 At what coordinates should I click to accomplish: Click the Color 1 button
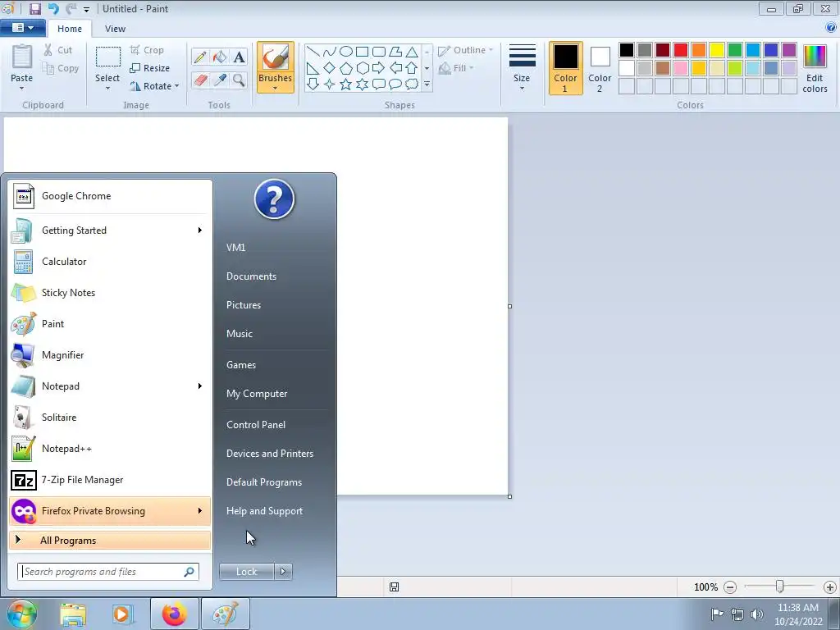pyautogui.click(x=566, y=69)
